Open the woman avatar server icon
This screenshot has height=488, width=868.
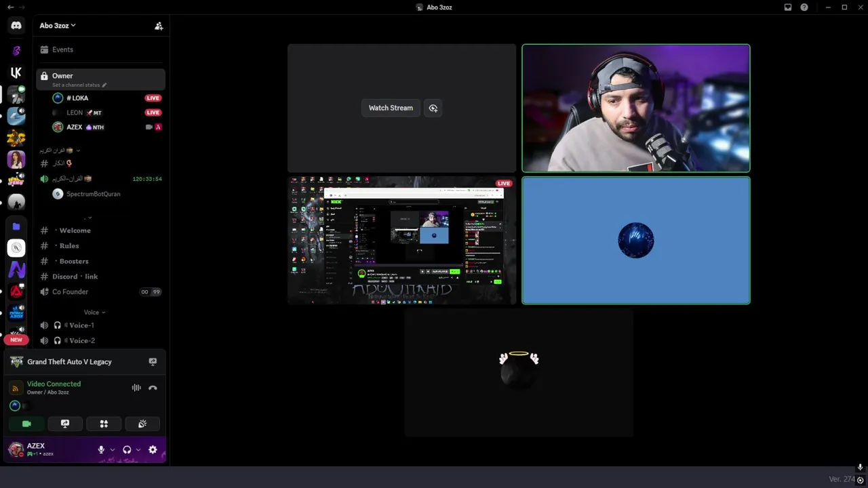[x=16, y=160]
